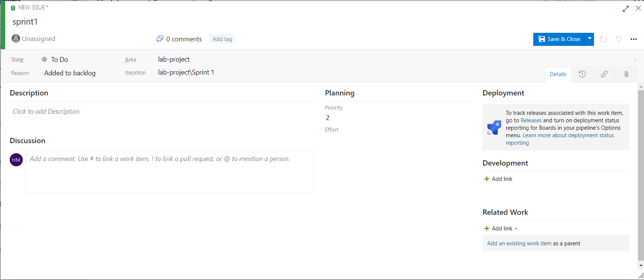Screen dimensions: 644x280
Task: Click the scrollbar down arrow
Action: [641, 266]
